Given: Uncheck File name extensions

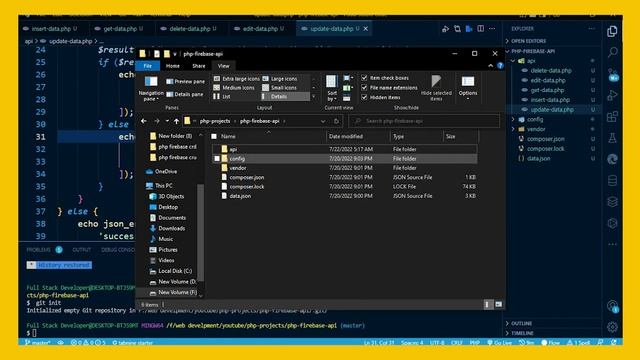Looking at the screenshot, I should click(364, 87).
